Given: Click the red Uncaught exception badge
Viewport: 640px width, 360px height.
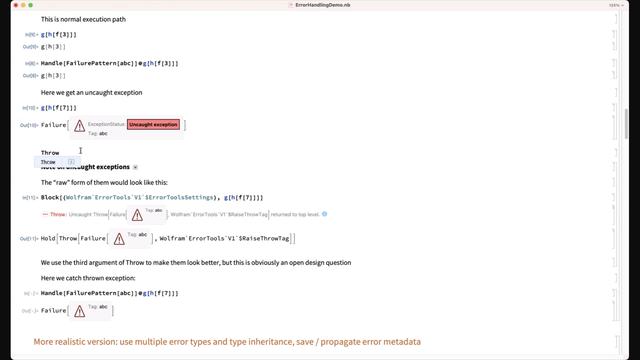Looking at the screenshot, I should tap(153, 124).
